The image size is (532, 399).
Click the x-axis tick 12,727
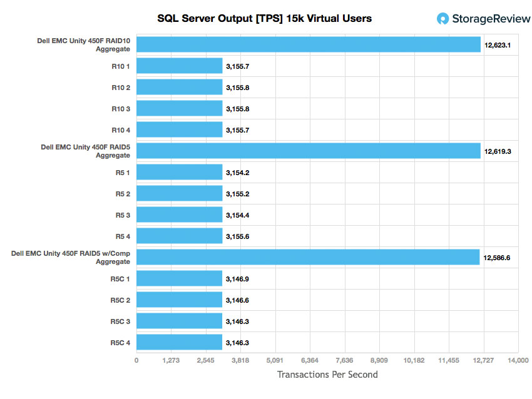coord(483,360)
